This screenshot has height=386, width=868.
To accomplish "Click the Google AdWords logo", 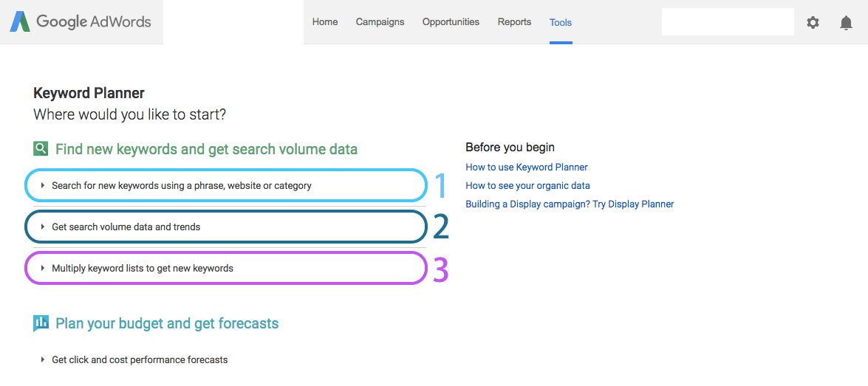I will point(81,22).
